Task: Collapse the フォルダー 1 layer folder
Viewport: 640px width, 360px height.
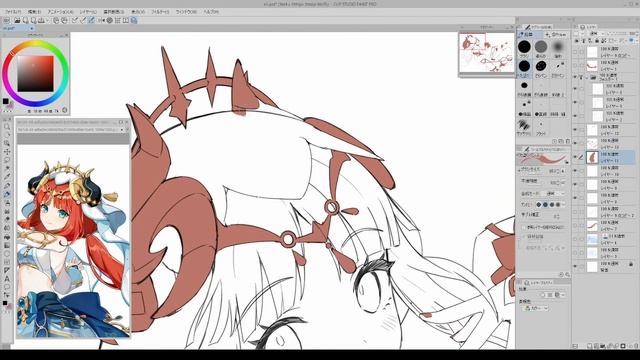Action: tap(587, 77)
